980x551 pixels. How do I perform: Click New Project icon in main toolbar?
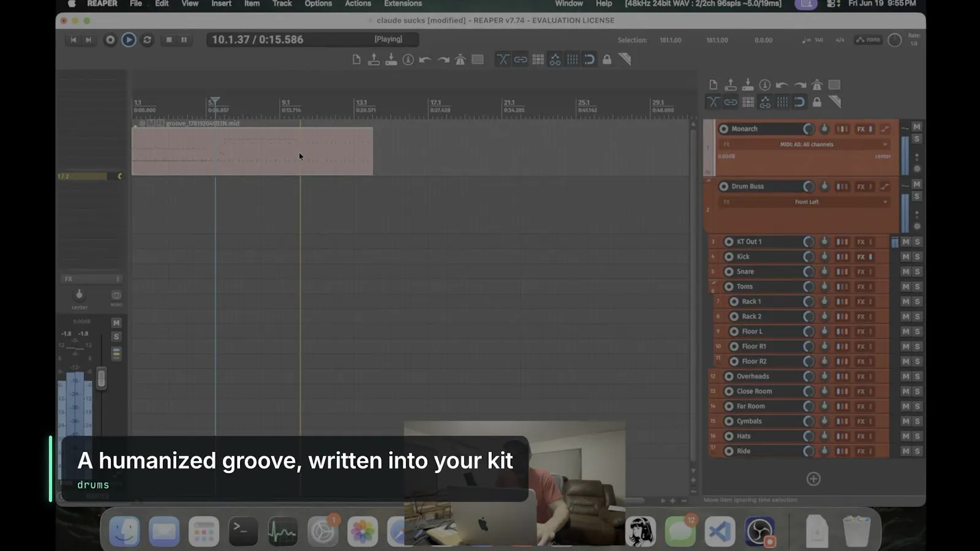356,59
